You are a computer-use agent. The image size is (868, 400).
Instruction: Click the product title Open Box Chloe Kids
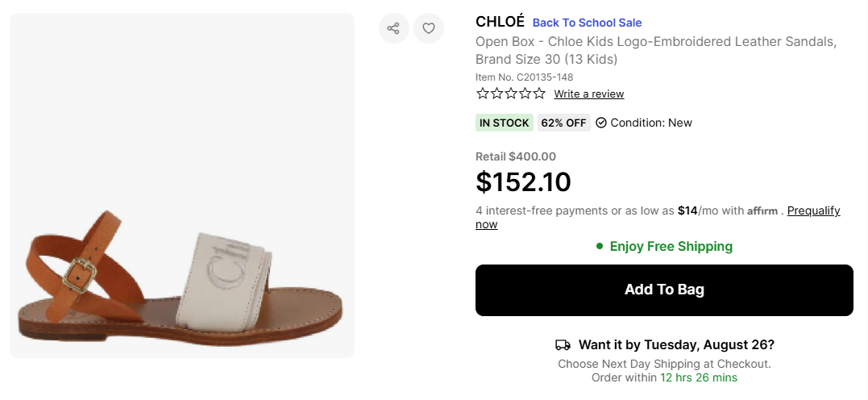[656, 51]
